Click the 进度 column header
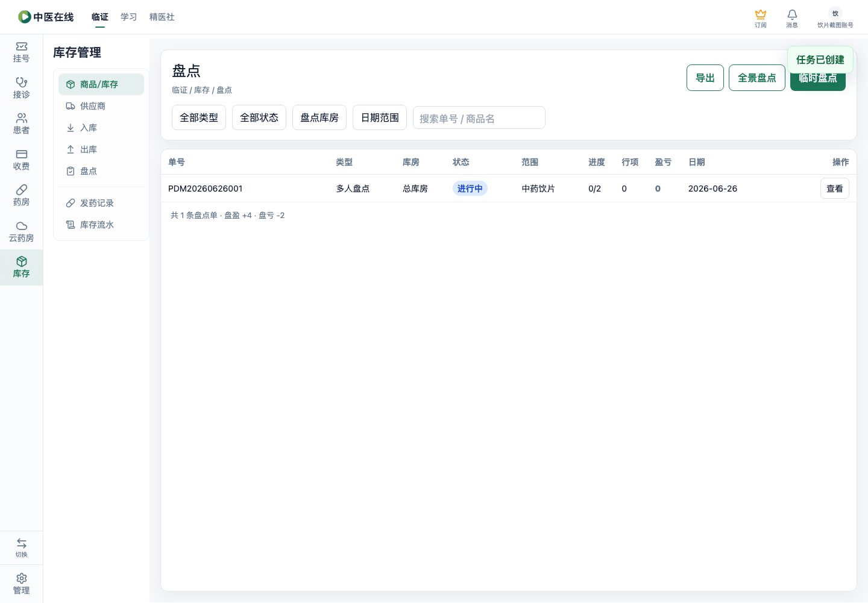868x603 pixels. coord(597,162)
